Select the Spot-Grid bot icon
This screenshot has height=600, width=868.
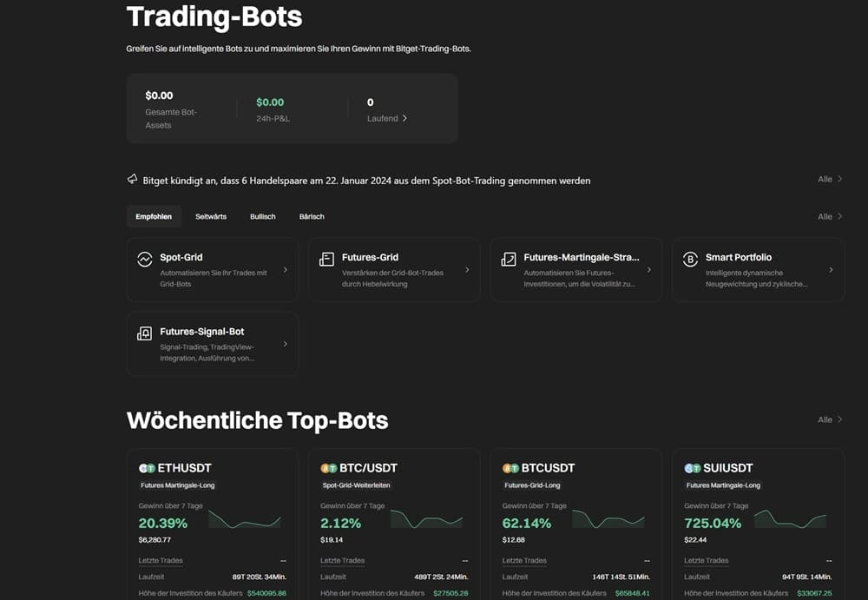click(147, 258)
